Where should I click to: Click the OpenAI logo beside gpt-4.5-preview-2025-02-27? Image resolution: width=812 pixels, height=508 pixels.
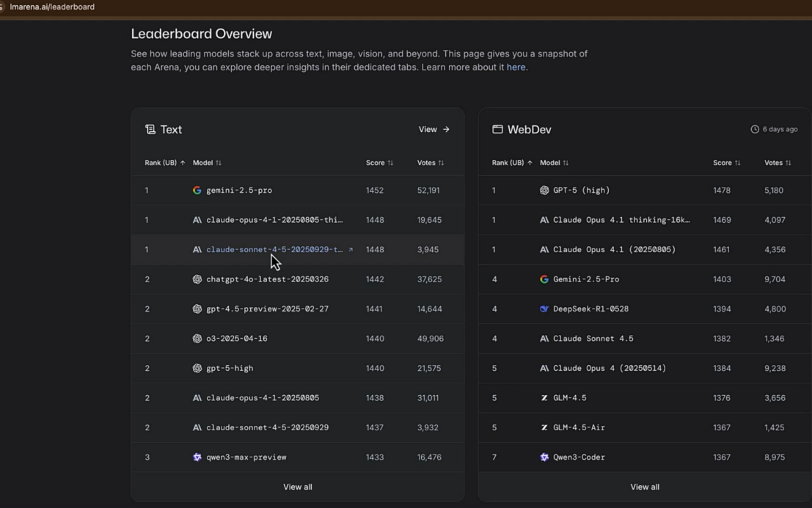point(197,309)
